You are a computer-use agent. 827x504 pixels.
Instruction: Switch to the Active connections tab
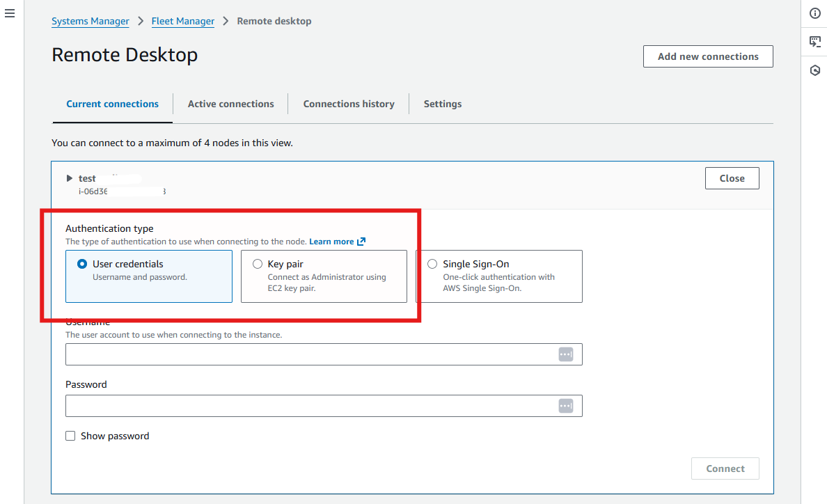(x=230, y=103)
